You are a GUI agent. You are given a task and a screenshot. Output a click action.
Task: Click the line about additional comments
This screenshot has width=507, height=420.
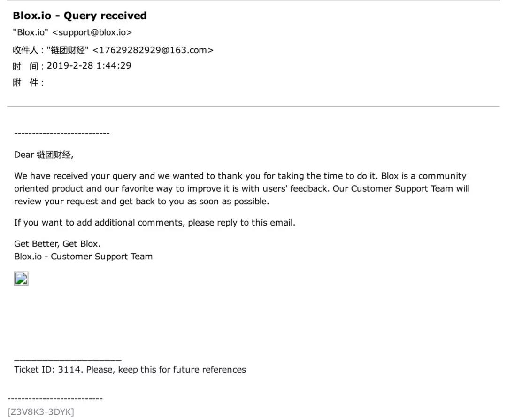[x=154, y=223]
